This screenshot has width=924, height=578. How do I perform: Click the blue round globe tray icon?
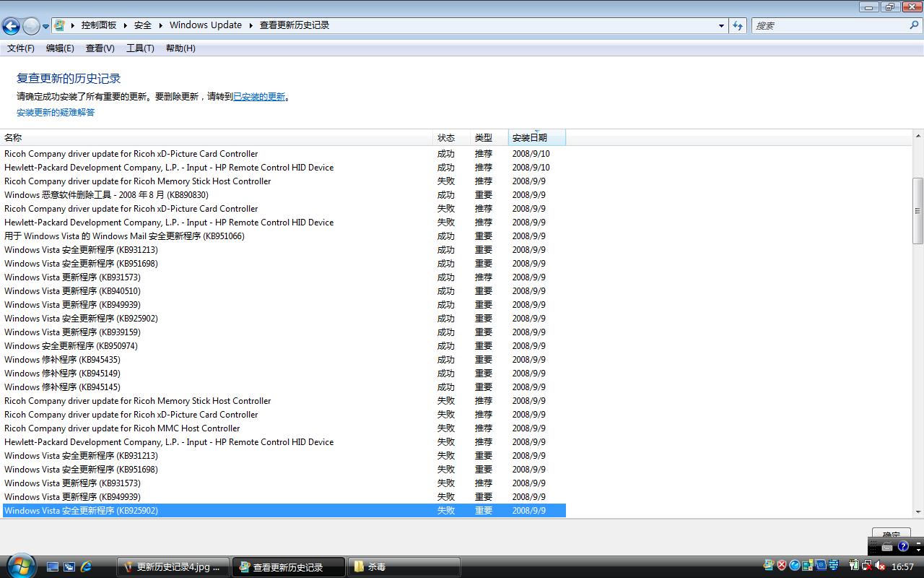795,566
